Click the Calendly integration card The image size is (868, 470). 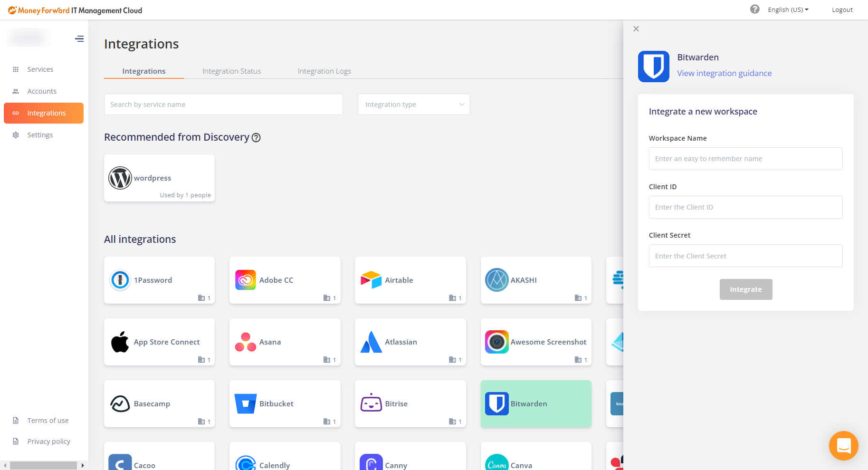285,456
